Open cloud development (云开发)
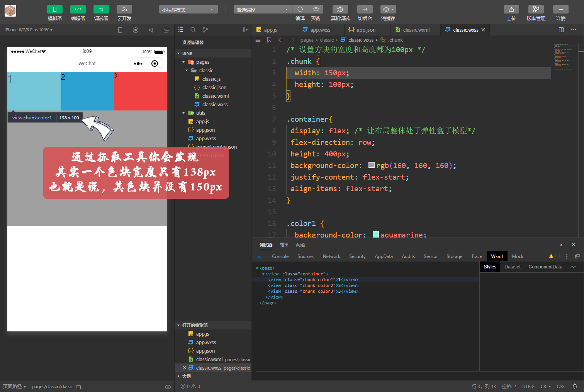Image resolution: width=584 pixels, height=392 pixels. (124, 9)
